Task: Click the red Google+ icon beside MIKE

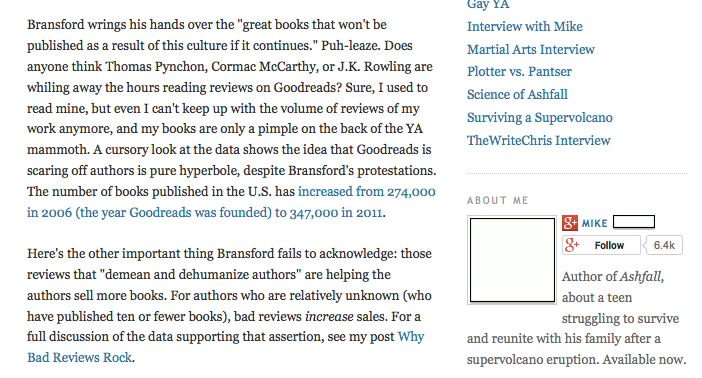Action: pyautogui.click(x=570, y=223)
